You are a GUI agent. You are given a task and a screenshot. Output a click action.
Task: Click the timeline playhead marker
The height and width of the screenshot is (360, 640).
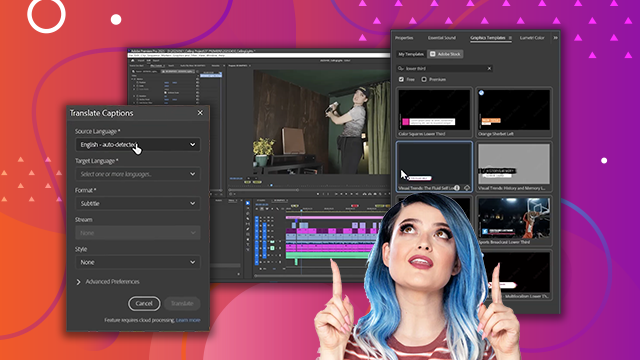(x=301, y=211)
